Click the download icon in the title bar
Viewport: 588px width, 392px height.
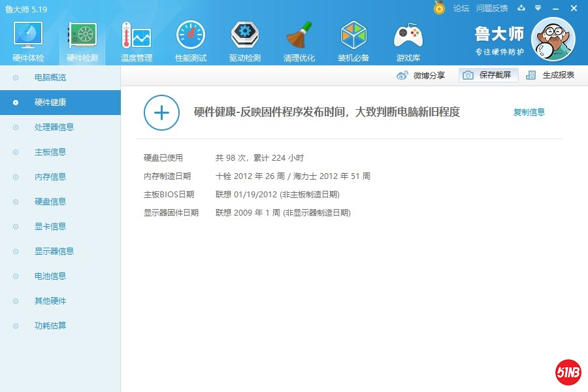coord(521,8)
